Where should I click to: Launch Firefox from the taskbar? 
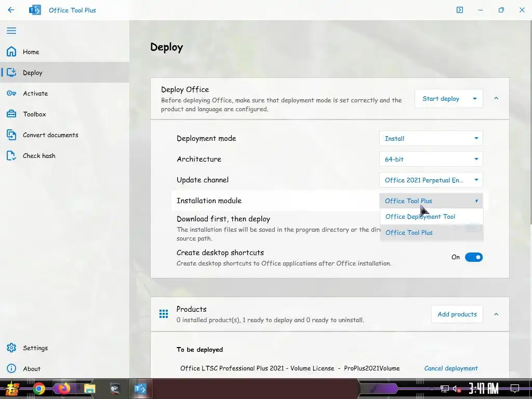tap(64, 389)
